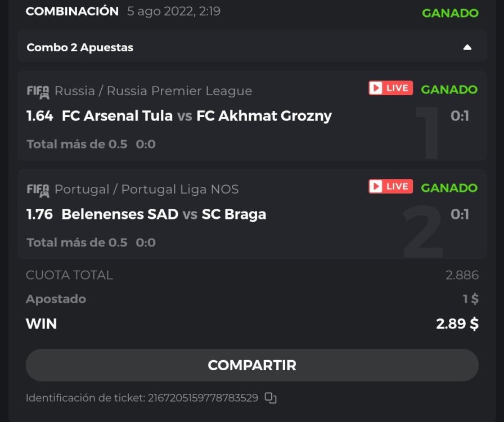The image size is (504, 422).
Task: Click the ticket identification text
Action: [142, 398]
